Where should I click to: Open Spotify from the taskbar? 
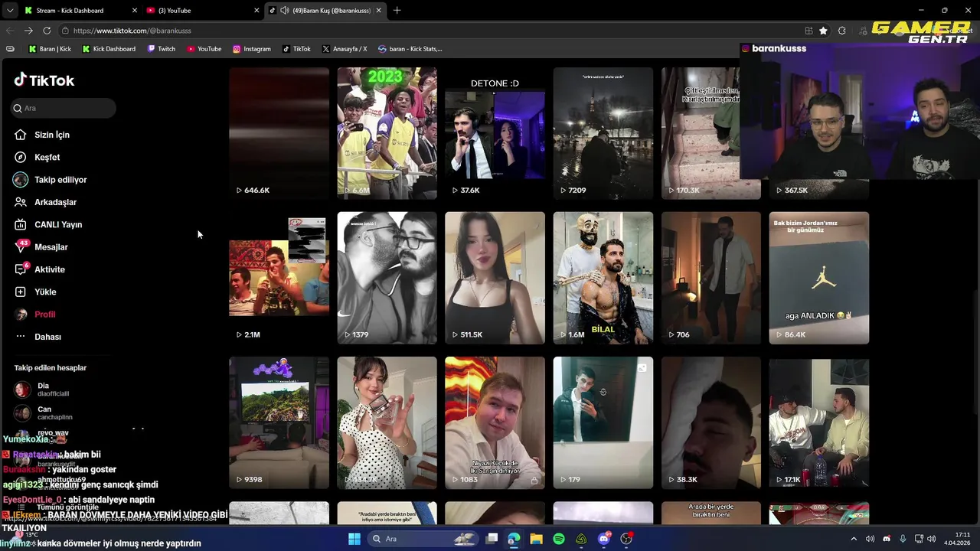coord(559,539)
